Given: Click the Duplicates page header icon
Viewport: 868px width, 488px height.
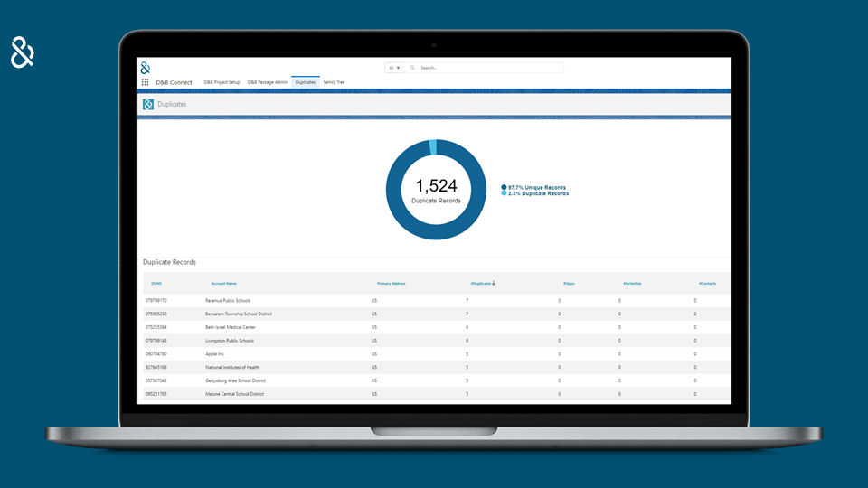Looking at the screenshot, I should [148, 105].
